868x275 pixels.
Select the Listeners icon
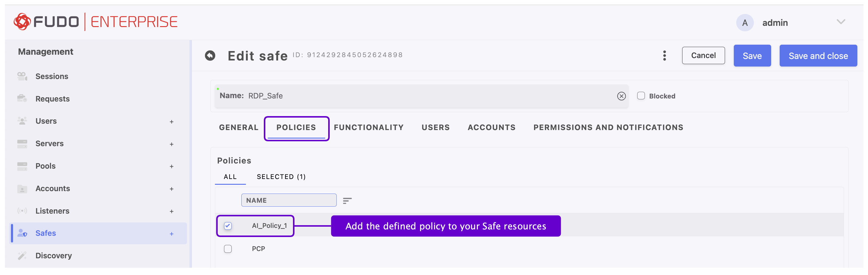[x=22, y=211]
